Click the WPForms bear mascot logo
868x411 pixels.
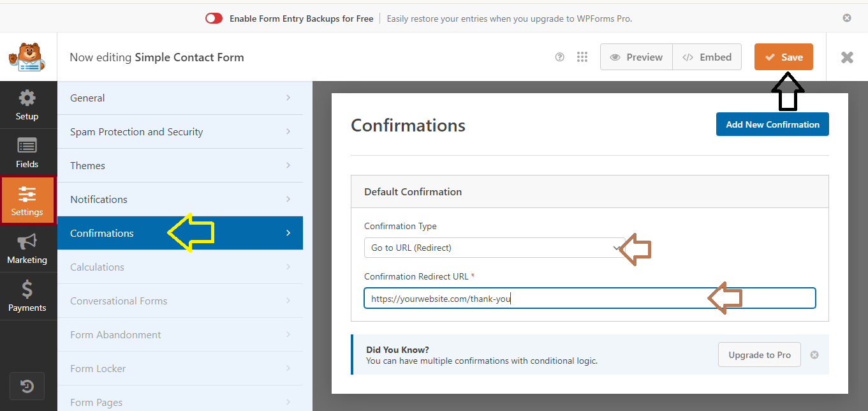[27, 57]
